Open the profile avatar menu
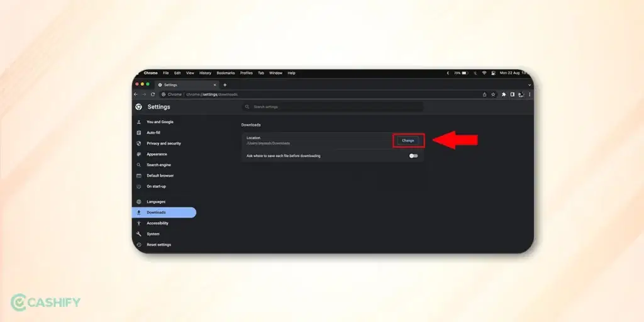The height and width of the screenshot is (322, 644). click(x=521, y=94)
